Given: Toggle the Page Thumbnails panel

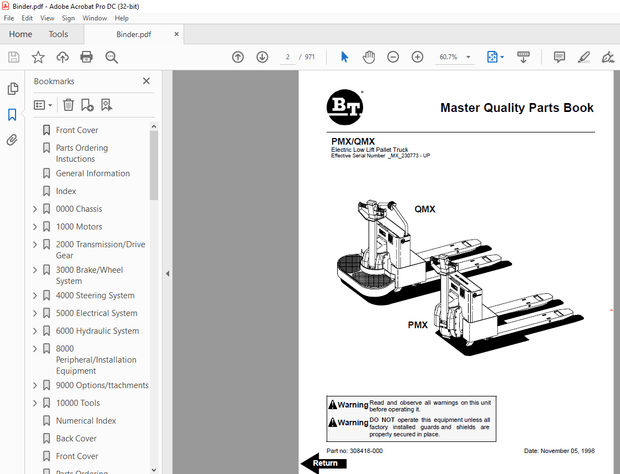Looking at the screenshot, I should [x=12, y=89].
